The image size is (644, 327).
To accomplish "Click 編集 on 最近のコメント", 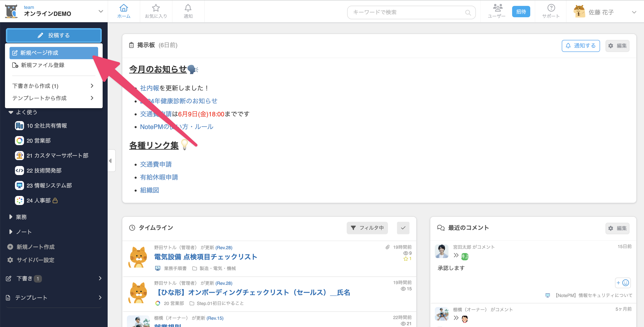I will tap(617, 228).
